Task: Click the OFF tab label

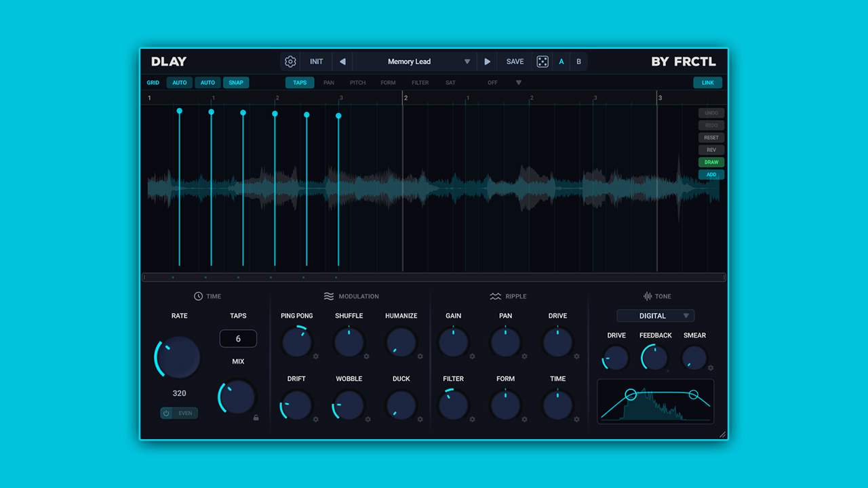Action: pos(492,83)
